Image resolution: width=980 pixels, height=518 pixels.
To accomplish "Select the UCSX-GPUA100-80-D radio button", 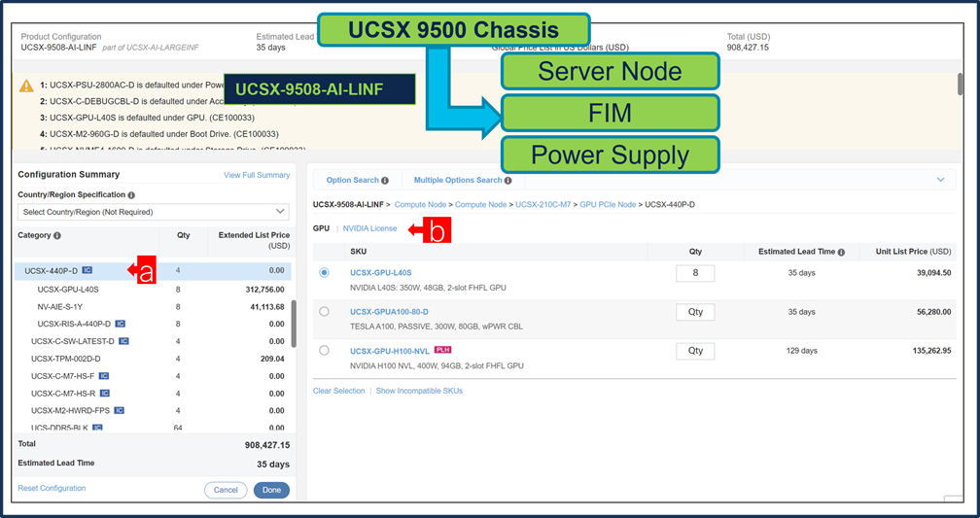I will [324, 311].
